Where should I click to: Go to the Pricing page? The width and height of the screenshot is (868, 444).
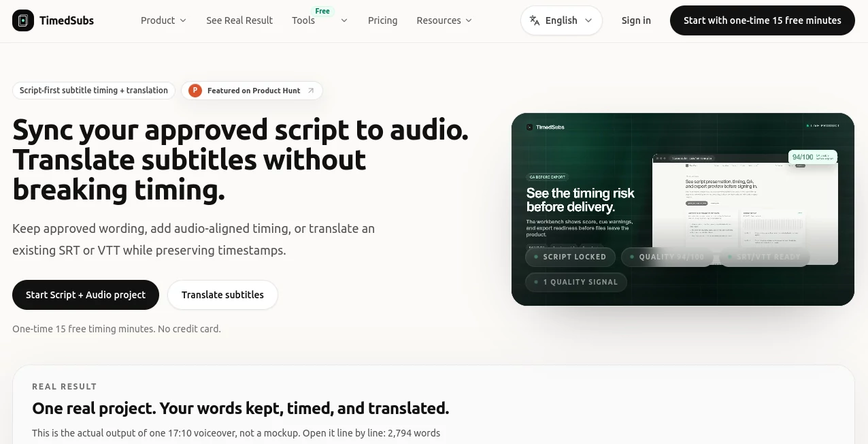(382, 20)
